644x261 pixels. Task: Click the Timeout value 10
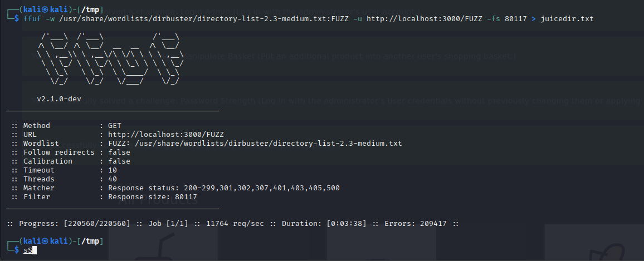pyautogui.click(x=113, y=170)
